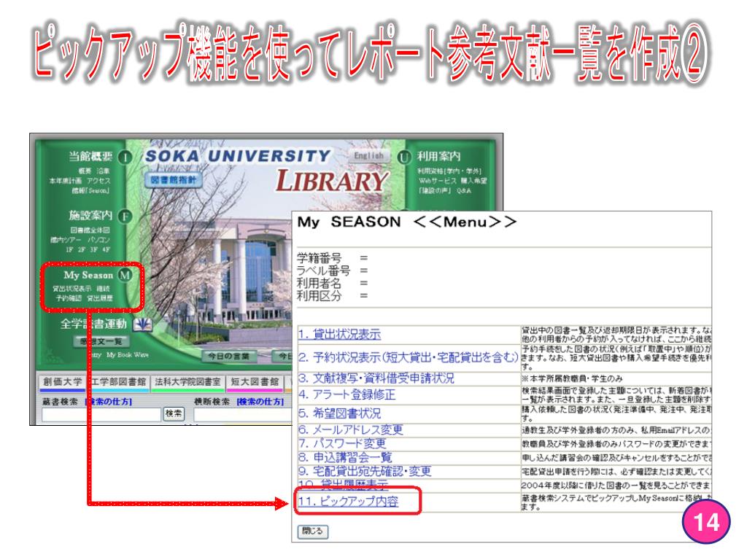Open 4. アラート登録修正 link
747x560 pixels.
(x=347, y=394)
